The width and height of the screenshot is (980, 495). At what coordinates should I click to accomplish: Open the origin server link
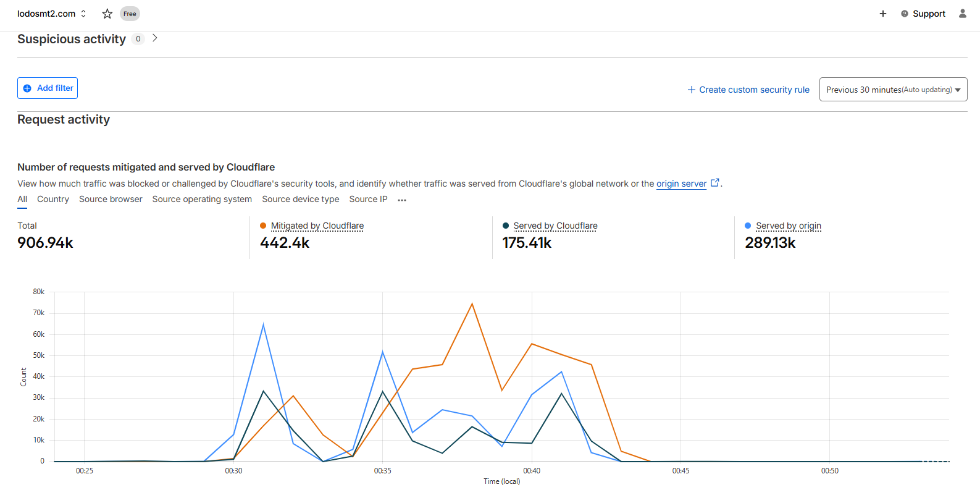pos(681,184)
